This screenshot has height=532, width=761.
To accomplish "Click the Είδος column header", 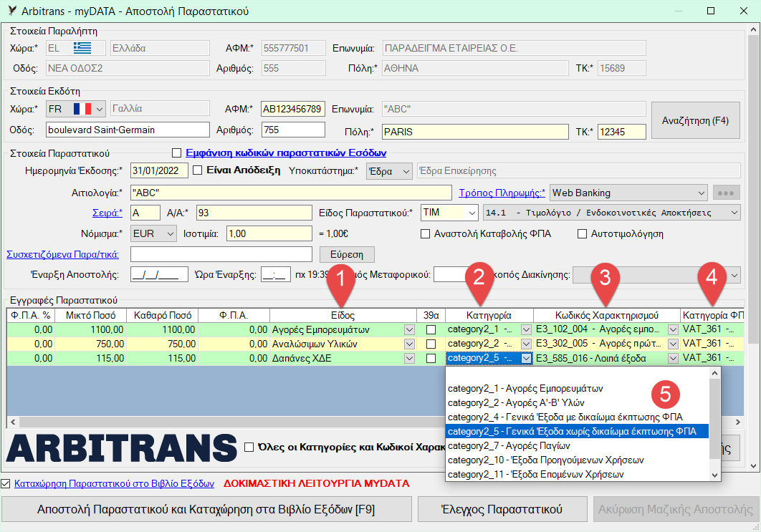I will (343, 315).
